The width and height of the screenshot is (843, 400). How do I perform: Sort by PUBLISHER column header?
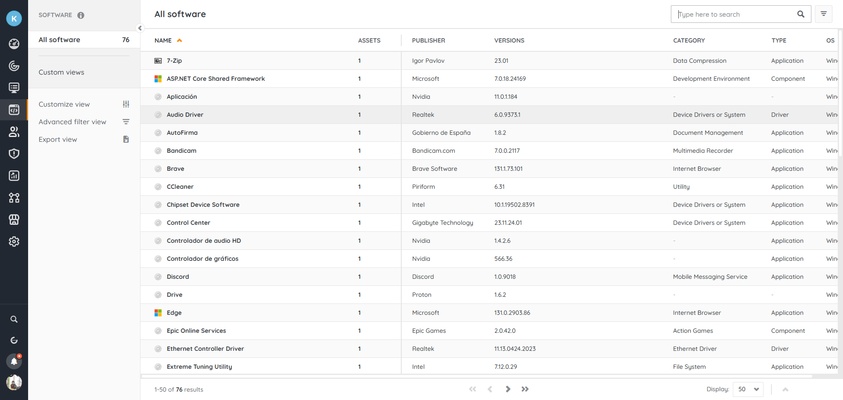(x=428, y=40)
